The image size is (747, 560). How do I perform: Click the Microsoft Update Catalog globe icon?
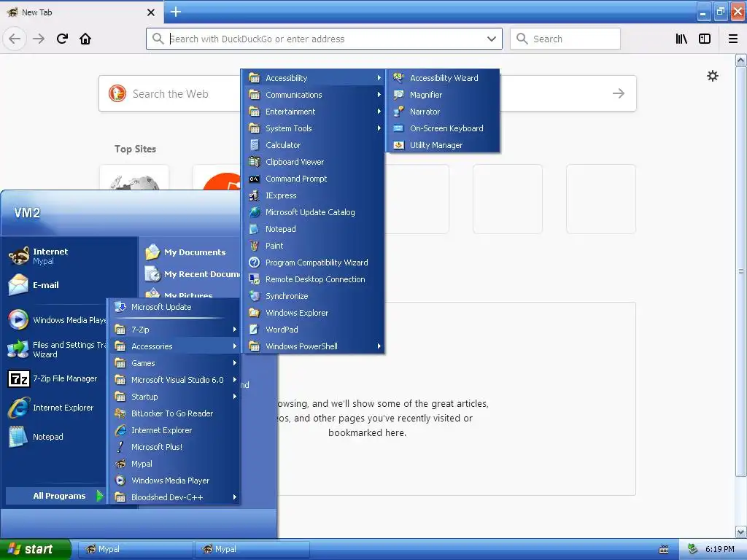255,212
